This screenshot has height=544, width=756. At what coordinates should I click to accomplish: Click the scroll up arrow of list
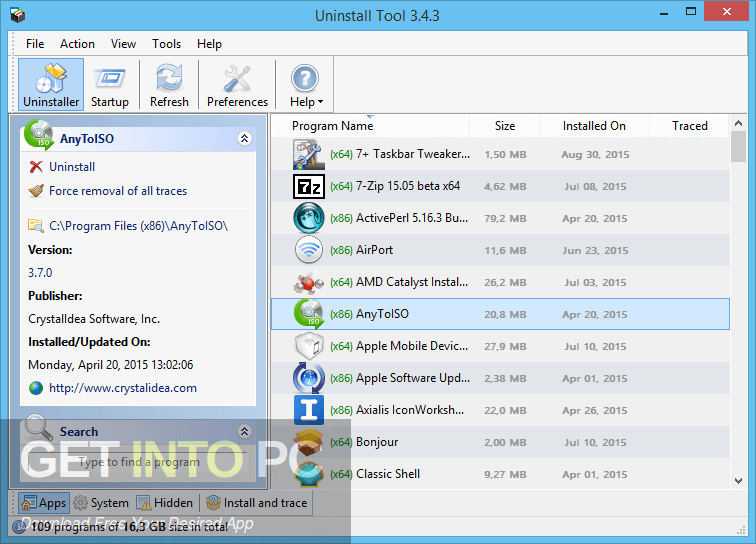click(x=738, y=123)
